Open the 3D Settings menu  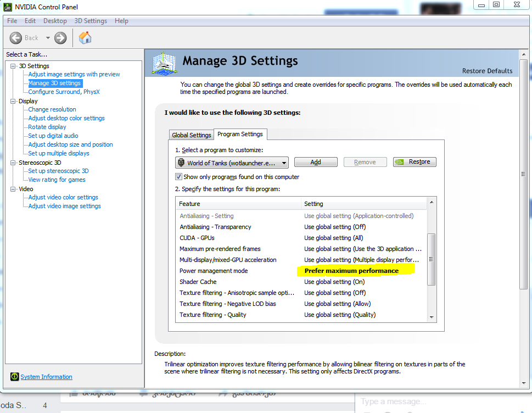click(x=91, y=21)
